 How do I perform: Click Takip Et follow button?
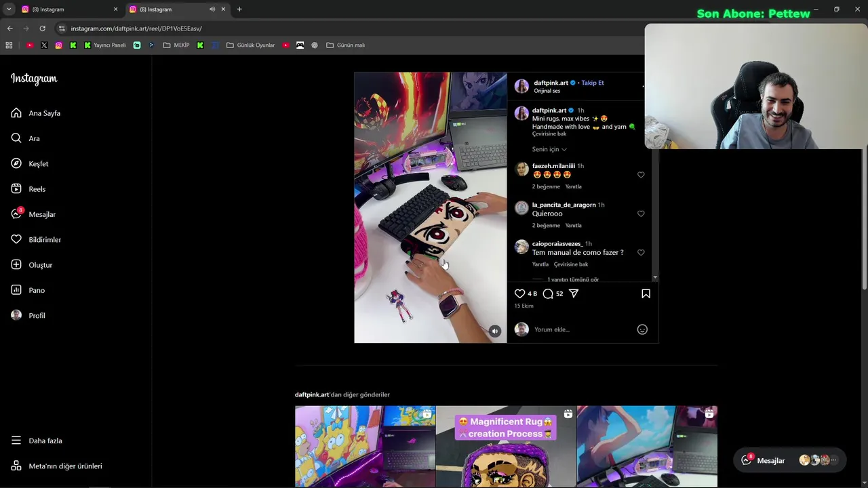click(593, 83)
